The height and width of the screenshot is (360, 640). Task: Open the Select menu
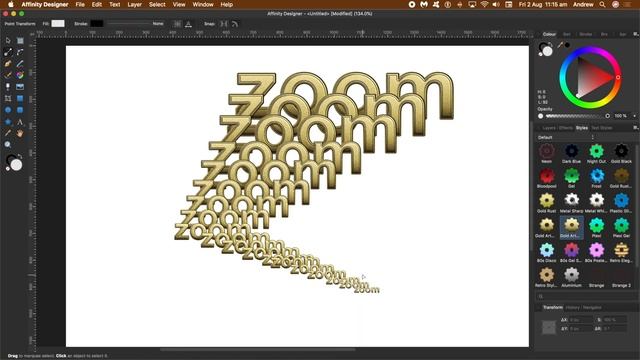(157, 4)
